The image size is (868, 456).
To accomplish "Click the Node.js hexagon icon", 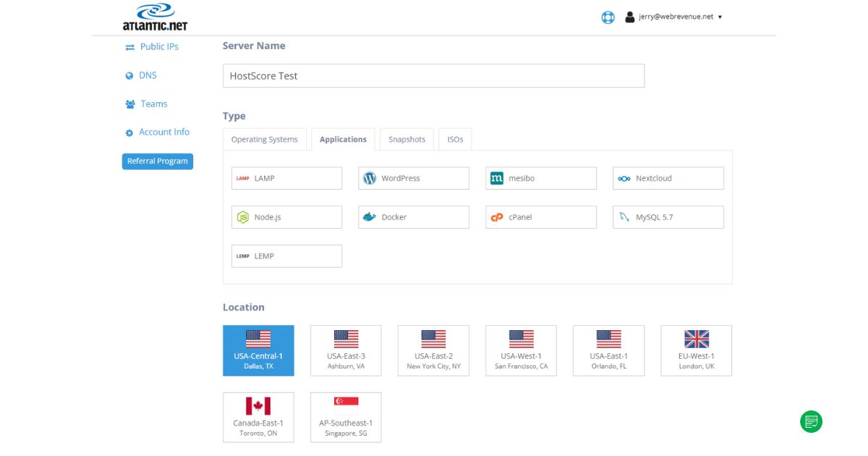I will [243, 217].
